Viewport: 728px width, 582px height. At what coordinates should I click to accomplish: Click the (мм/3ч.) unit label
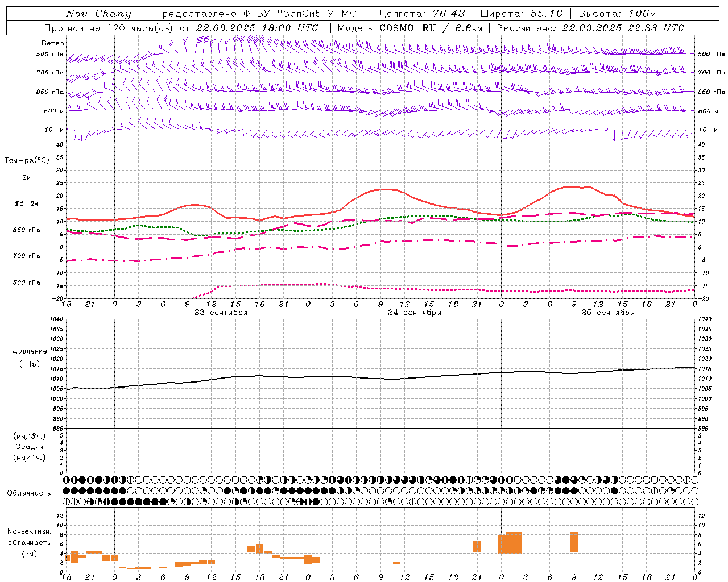click(30, 436)
